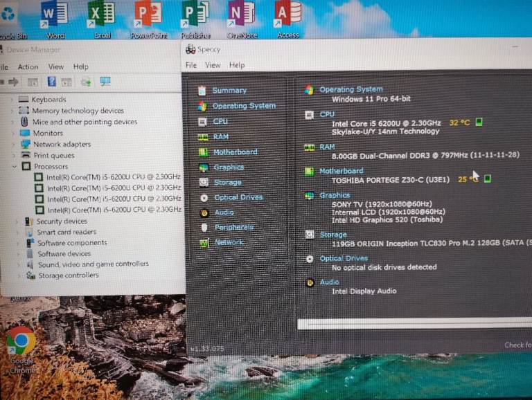Collapse the Processors tree node
The image size is (532, 400).
click(14, 167)
